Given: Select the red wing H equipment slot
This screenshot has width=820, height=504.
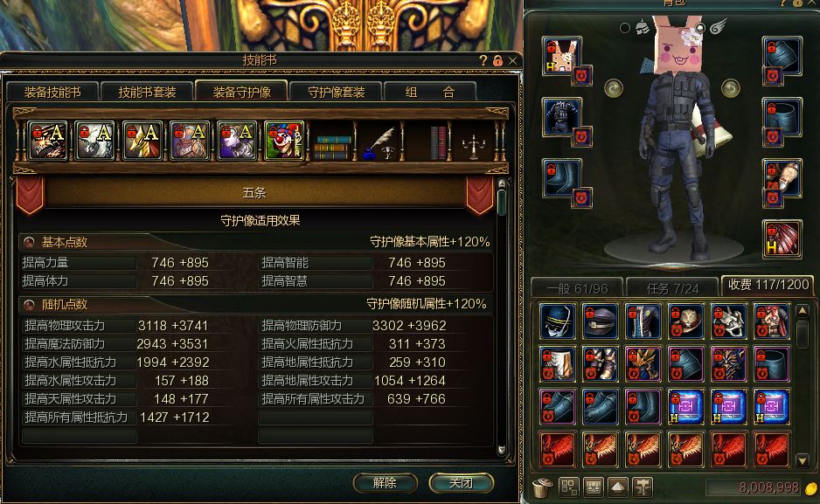Looking at the screenshot, I should click(782, 239).
